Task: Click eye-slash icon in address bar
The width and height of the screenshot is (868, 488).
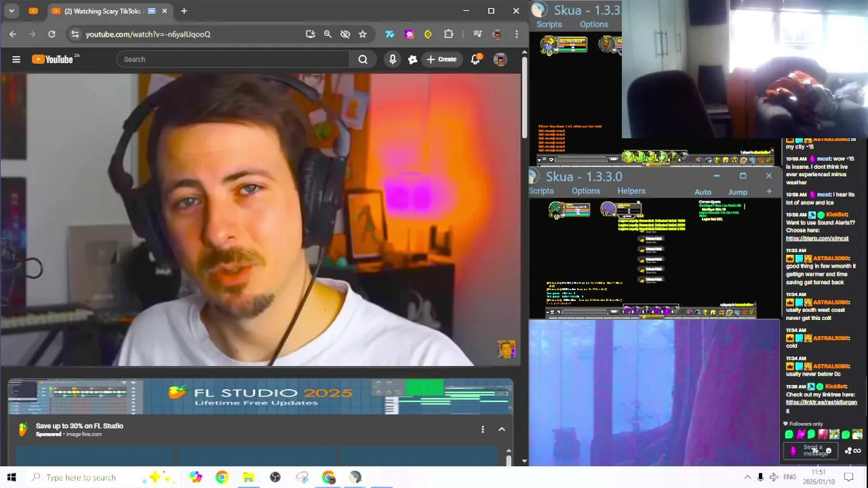Action: tap(345, 34)
